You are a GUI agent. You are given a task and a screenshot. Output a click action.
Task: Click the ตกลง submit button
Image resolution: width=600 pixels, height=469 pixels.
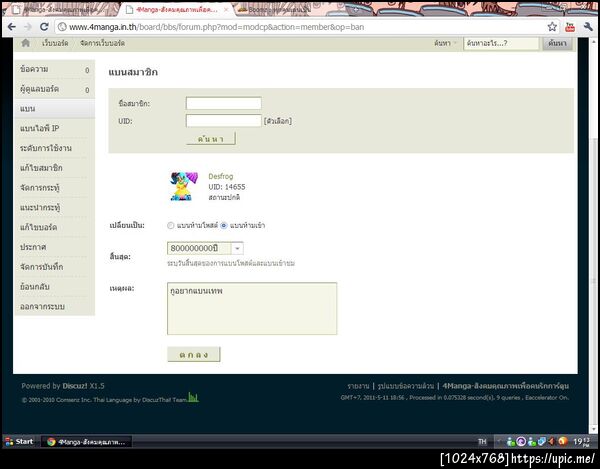point(194,355)
